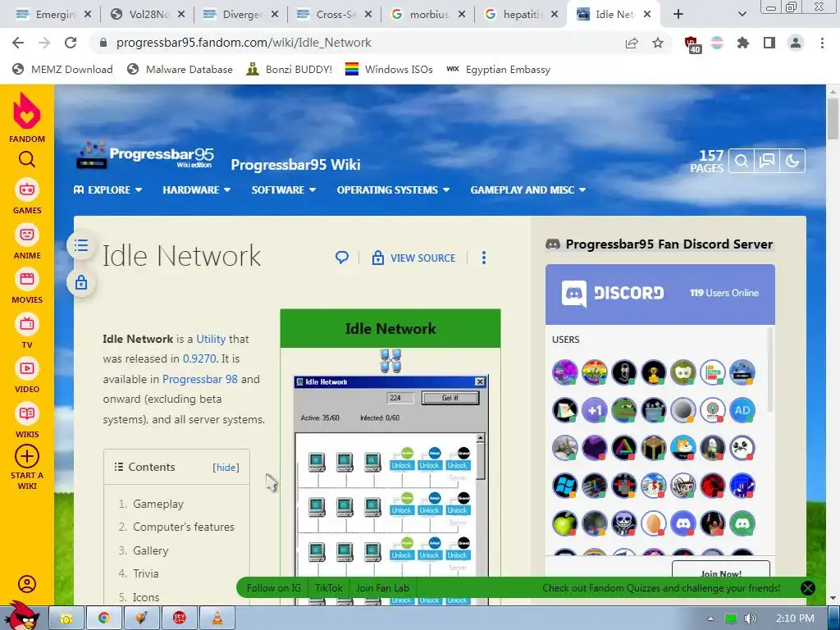The height and width of the screenshot is (630, 840).
Task: Open the wiki Discuss chat icon
Action: click(767, 161)
